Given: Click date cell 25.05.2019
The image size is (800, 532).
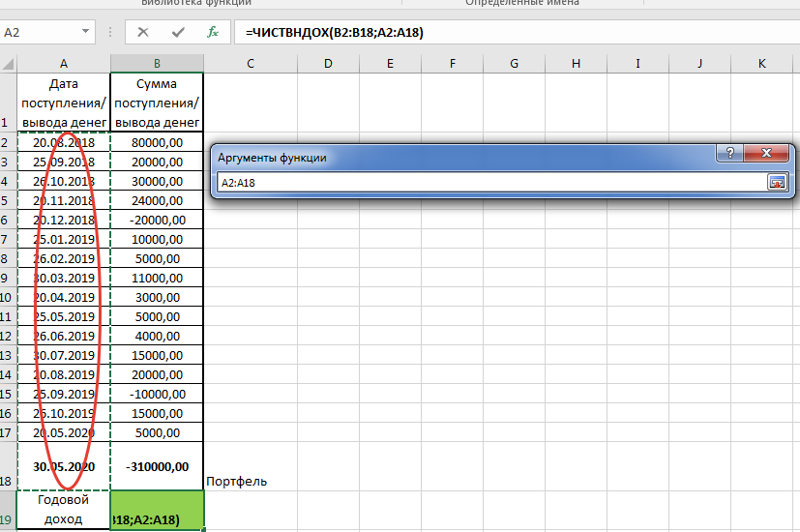Looking at the screenshot, I should [64, 316].
